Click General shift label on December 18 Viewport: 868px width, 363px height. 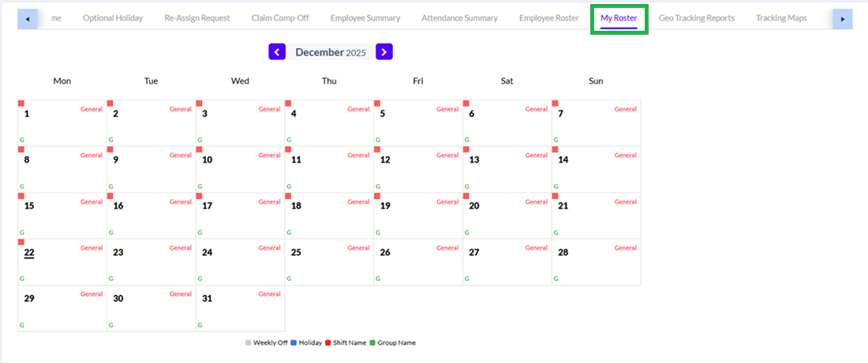coord(358,202)
